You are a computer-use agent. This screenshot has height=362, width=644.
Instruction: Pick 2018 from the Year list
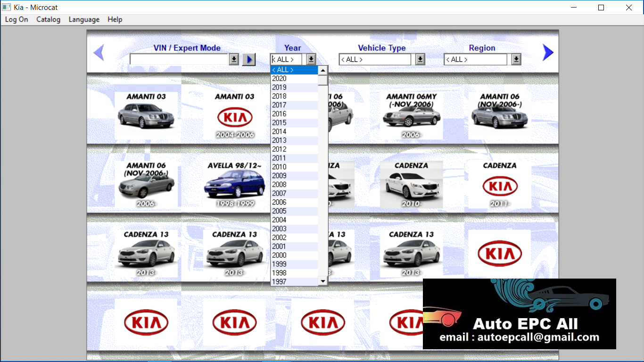[294, 96]
